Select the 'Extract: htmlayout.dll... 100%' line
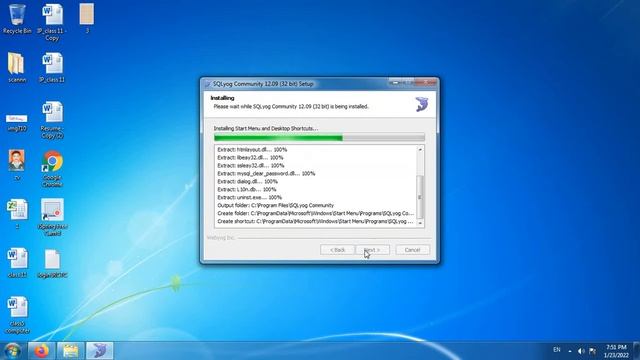The height and width of the screenshot is (360, 640). point(252,149)
